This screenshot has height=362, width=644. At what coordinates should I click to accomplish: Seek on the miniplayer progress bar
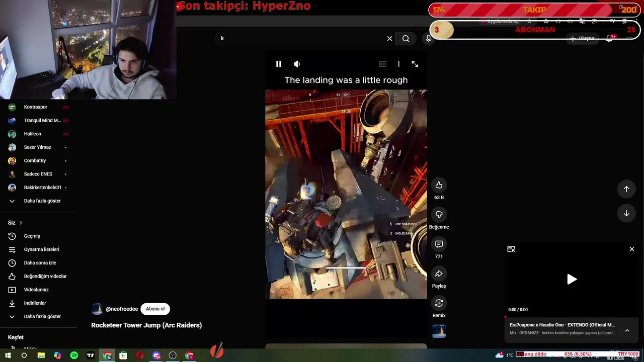point(572,317)
